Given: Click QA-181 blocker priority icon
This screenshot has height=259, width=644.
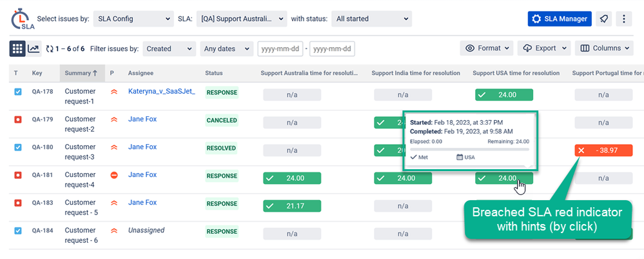Looking at the screenshot, I should pos(114,175).
